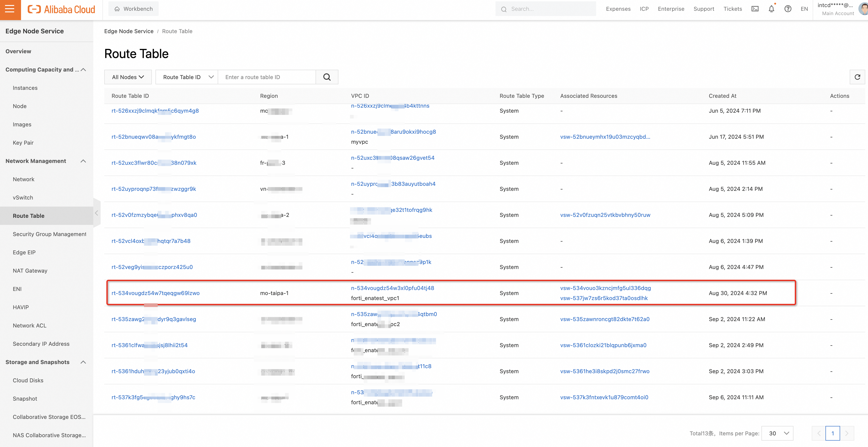Open vSwitch vsw-52v0fzuqn25vtkbvbhny50ruw

click(605, 215)
